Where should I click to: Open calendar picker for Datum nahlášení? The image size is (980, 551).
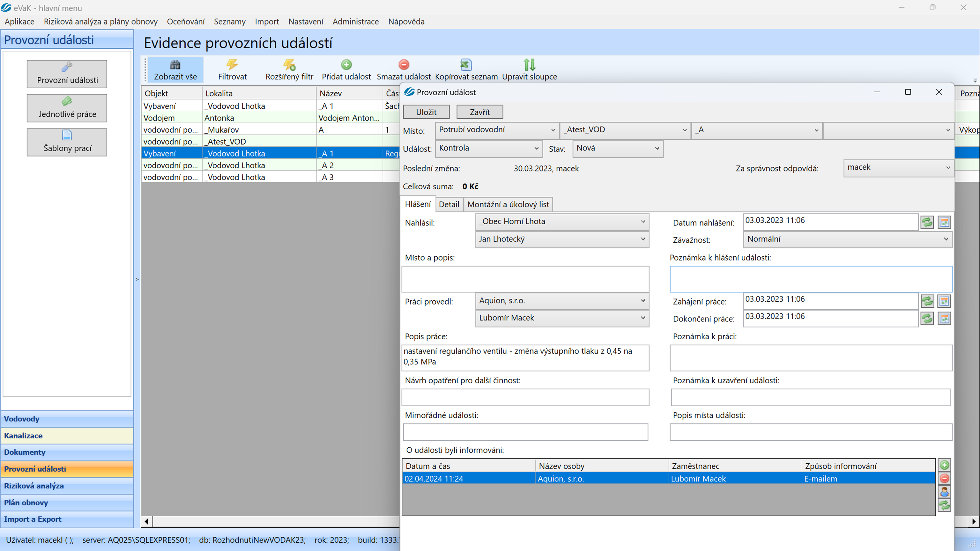point(944,222)
